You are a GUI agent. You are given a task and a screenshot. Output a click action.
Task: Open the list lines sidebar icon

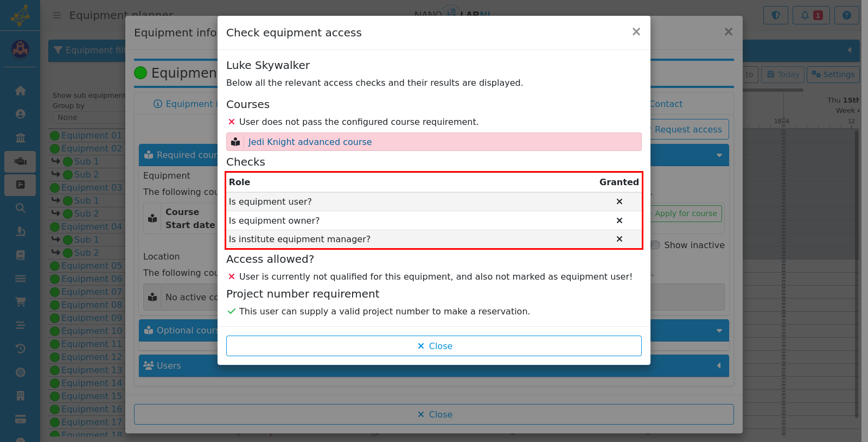click(21, 325)
